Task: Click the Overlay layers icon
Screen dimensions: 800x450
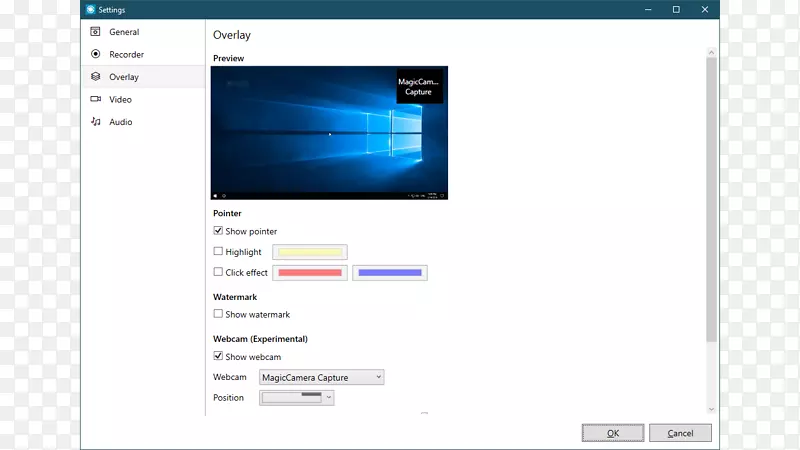Action: pos(96,76)
